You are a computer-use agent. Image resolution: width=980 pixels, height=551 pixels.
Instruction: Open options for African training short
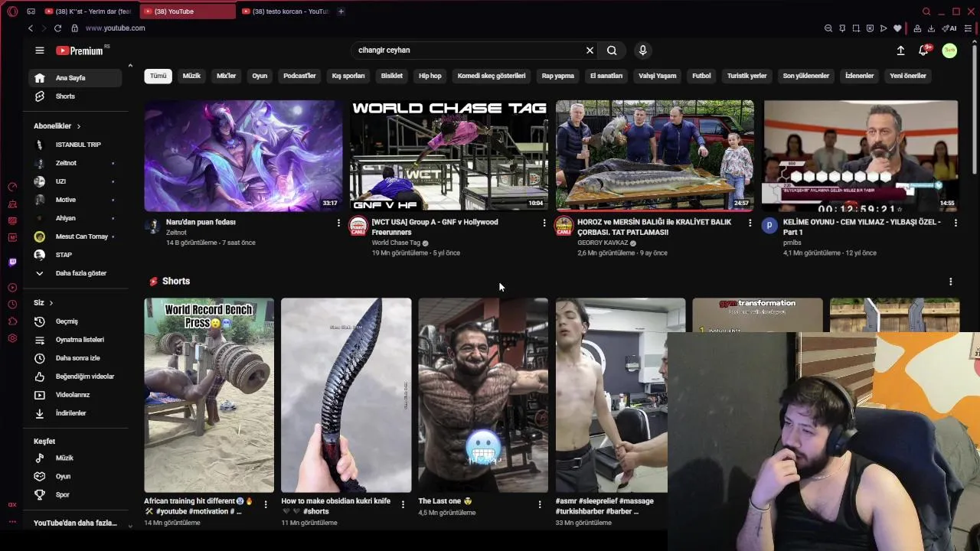(x=266, y=504)
